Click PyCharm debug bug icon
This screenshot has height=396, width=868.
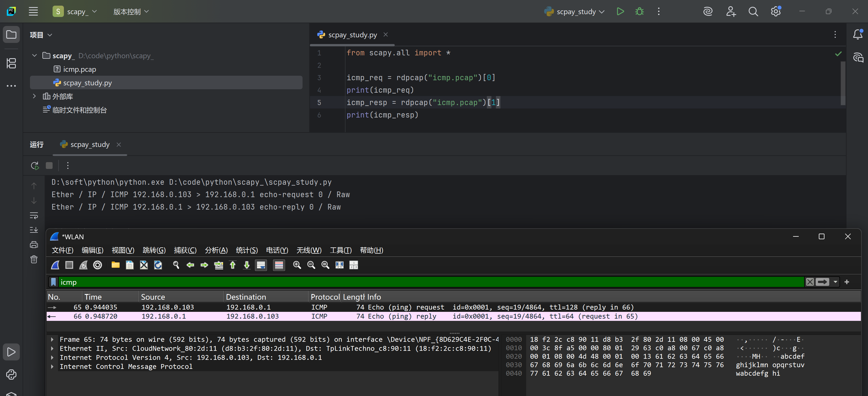tap(639, 12)
